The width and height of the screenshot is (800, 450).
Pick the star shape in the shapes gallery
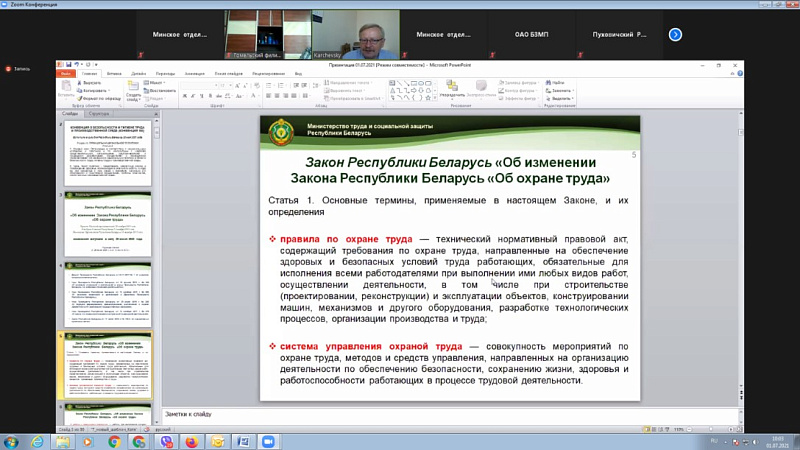(428, 98)
